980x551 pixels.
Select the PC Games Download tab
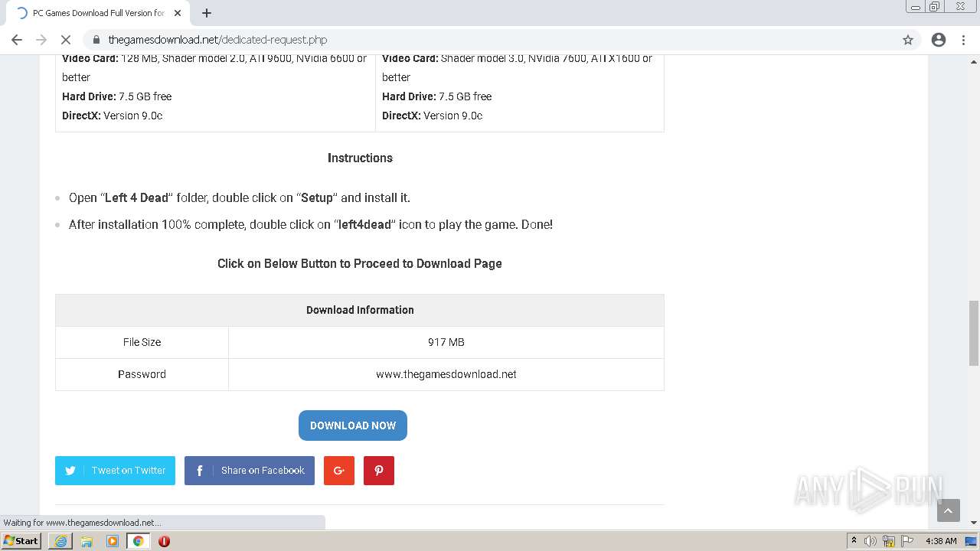click(98, 13)
